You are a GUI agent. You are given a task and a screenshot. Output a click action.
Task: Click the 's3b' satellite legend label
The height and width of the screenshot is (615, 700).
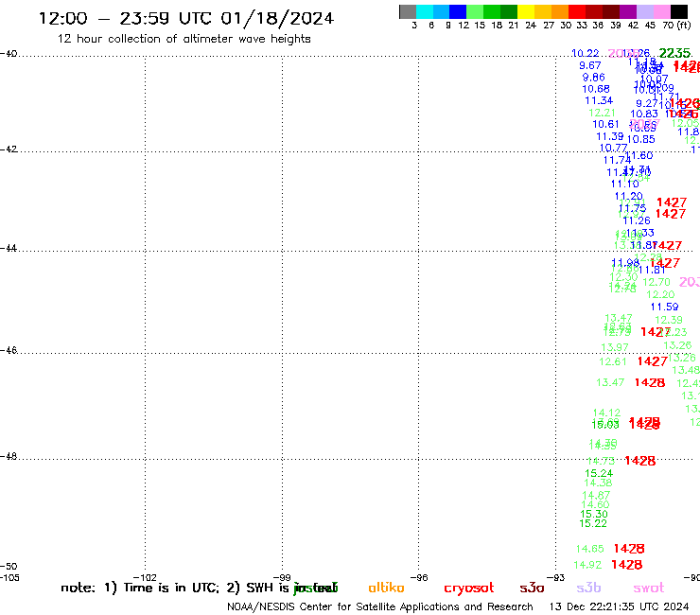(588, 588)
